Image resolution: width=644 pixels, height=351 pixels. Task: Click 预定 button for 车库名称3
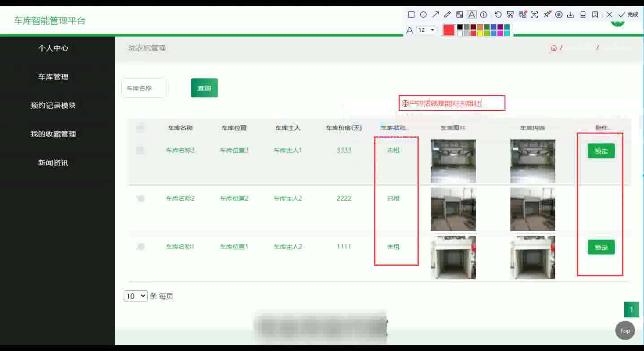(601, 151)
